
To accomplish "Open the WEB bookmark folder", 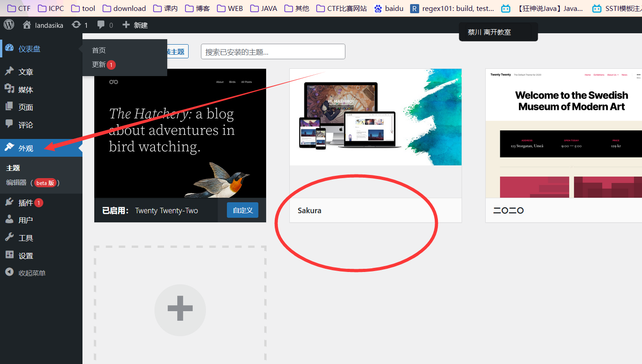I will (x=230, y=8).
